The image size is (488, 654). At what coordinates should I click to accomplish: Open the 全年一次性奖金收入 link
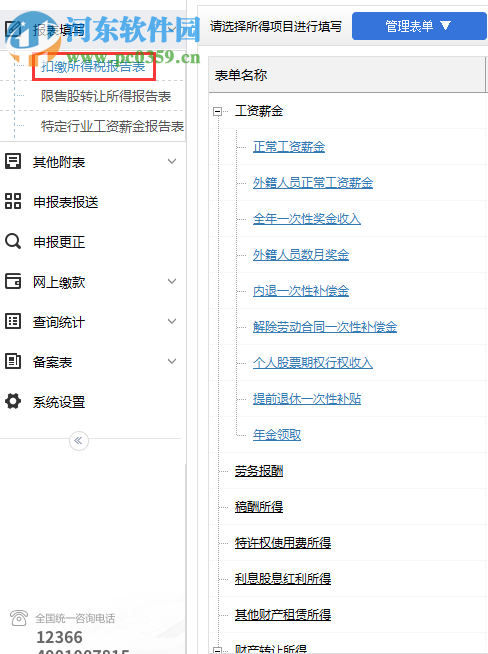pos(307,219)
